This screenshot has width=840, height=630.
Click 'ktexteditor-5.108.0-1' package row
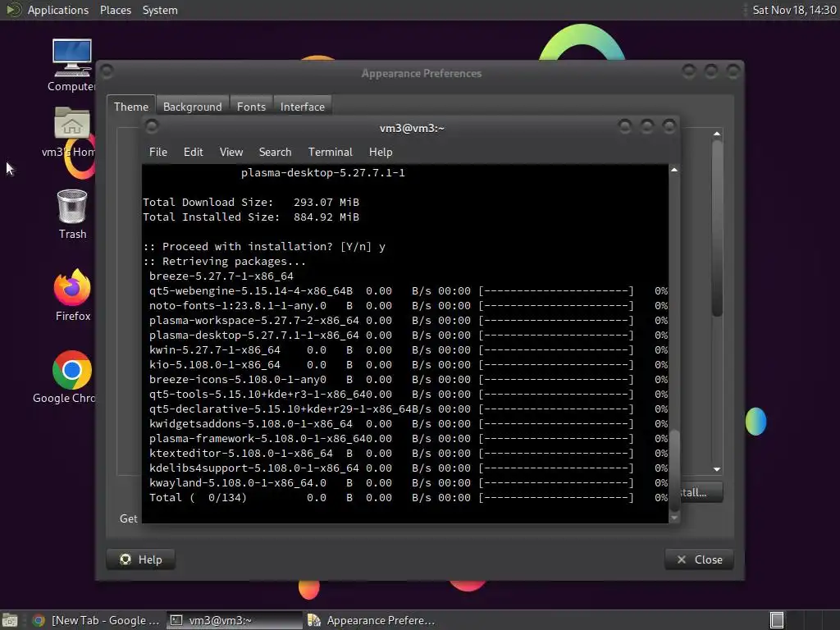click(409, 453)
